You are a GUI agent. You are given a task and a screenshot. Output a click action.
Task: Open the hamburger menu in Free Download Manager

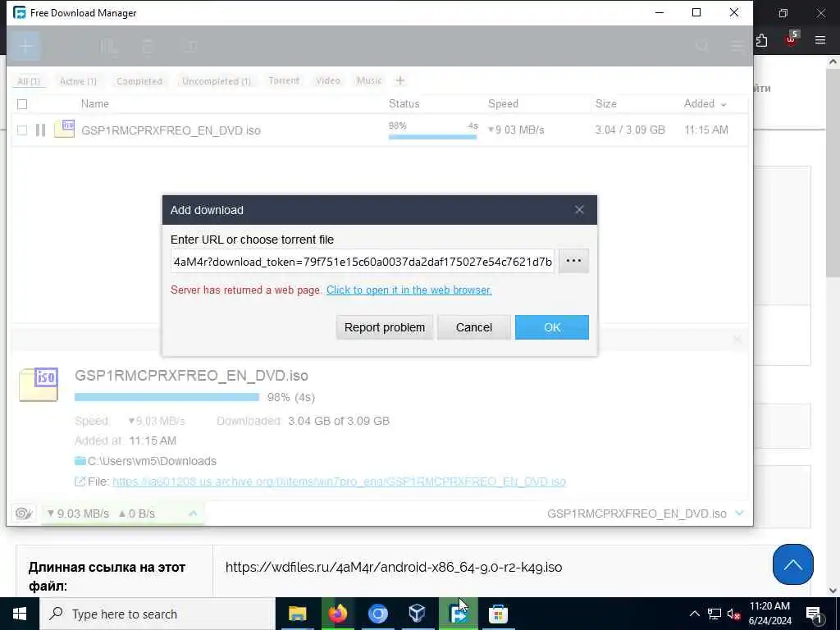pyautogui.click(x=737, y=47)
